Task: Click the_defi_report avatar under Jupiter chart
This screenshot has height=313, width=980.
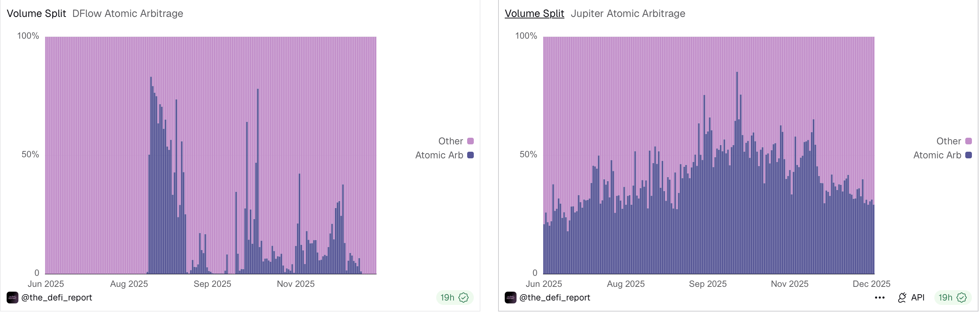Action: pyautogui.click(x=511, y=298)
